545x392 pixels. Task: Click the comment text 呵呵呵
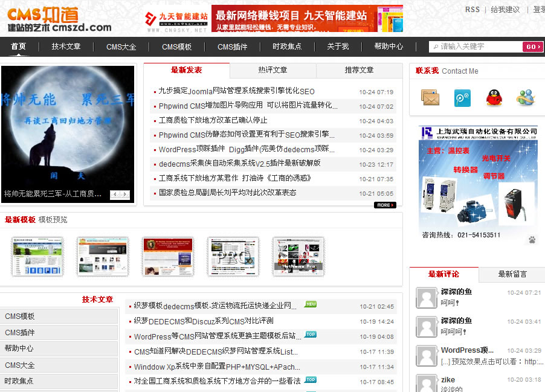tap(454, 332)
